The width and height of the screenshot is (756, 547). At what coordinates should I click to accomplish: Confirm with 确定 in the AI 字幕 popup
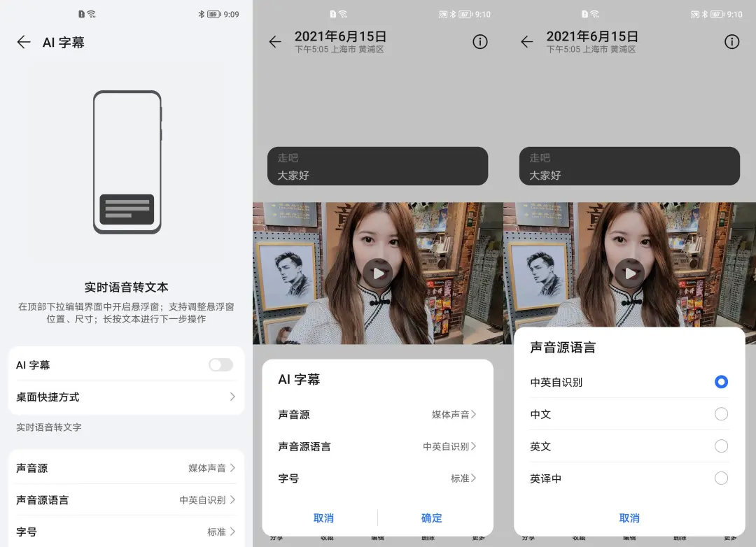tap(431, 518)
